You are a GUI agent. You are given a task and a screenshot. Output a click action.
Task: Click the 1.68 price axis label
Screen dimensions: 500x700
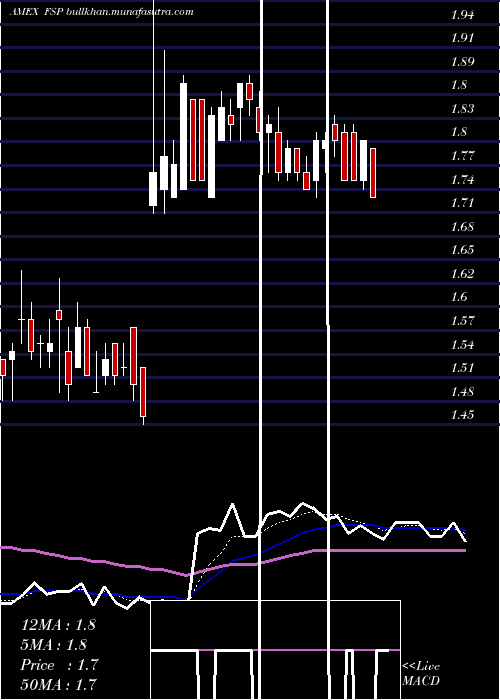click(462, 227)
